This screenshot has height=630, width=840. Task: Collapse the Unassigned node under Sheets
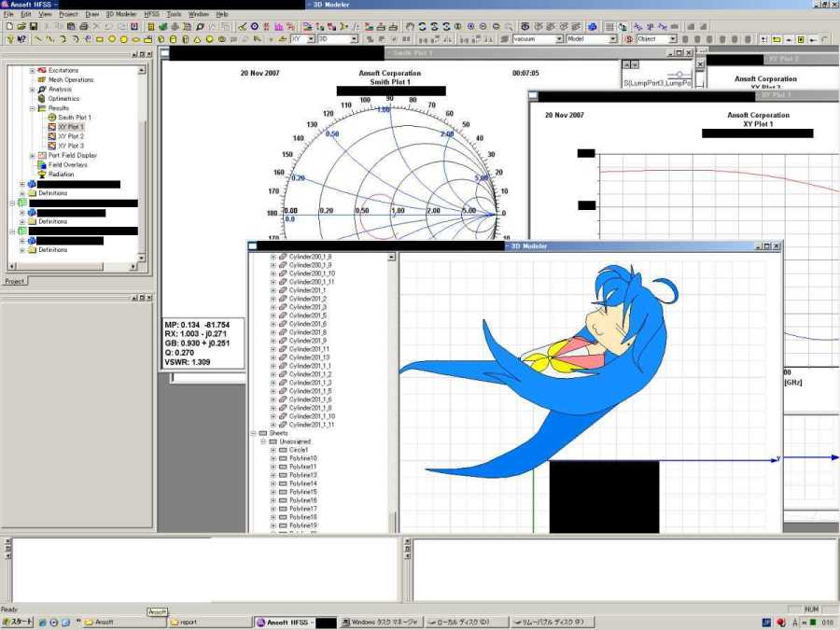263,442
